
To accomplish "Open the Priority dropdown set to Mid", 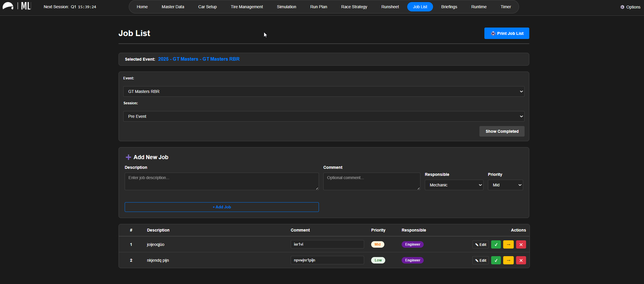I will tap(506, 185).
